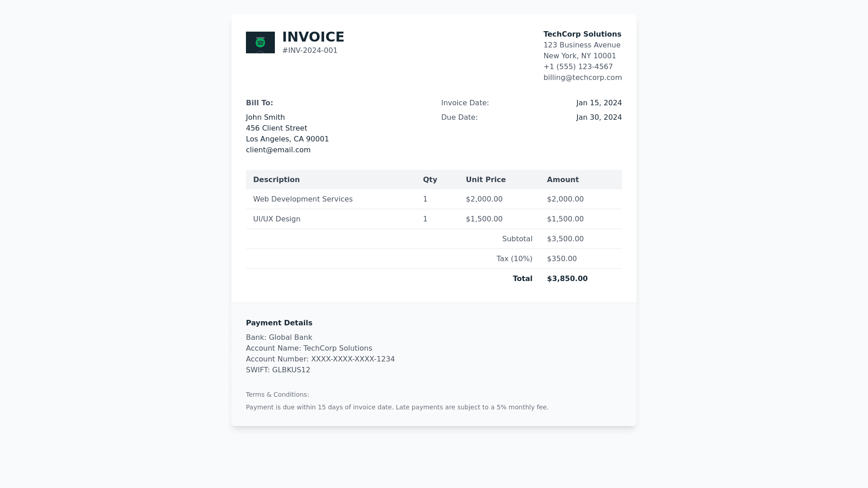This screenshot has width=868, height=488.
Task: Click the TechCorp Solutions company name
Action: click(582, 34)
